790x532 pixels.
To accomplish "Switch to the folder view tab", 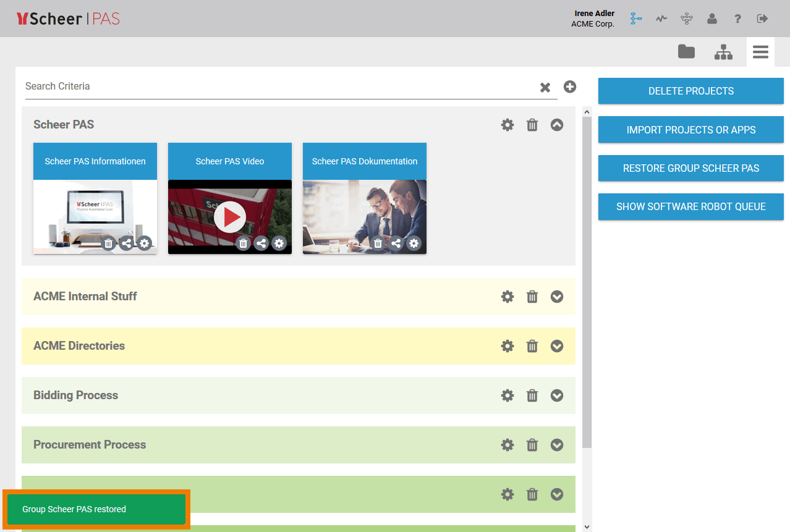I will 686,52.
